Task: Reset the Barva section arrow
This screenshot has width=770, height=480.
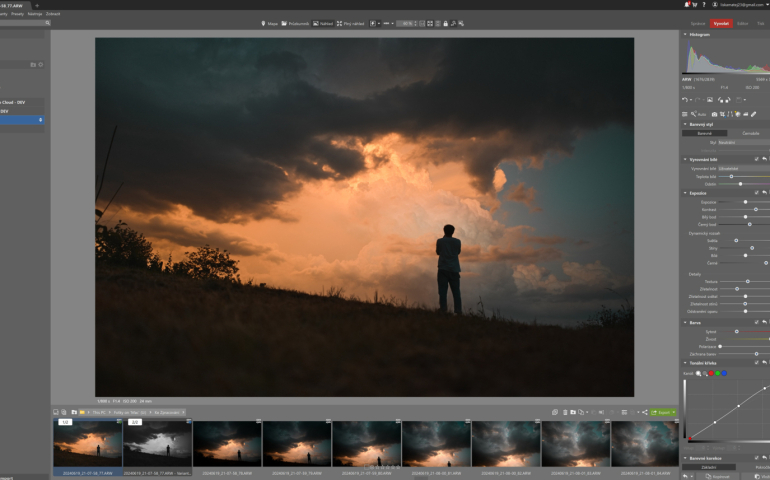Action: pyautogui.click(x=764, y=322)
